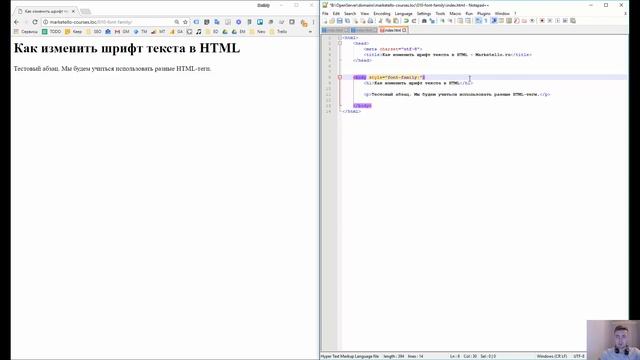Screen dimensions: 640x360
Task: Open the Neo bookmarks folder
Action: pos(258,31)
